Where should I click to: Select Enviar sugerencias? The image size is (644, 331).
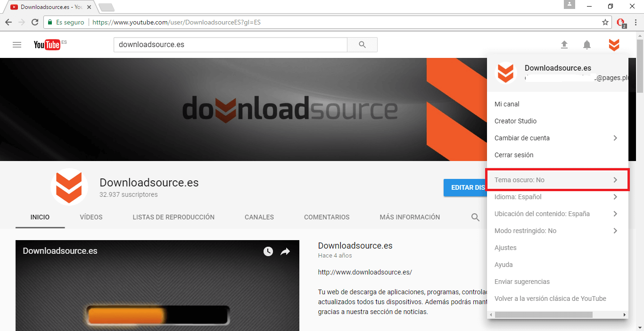557,282
